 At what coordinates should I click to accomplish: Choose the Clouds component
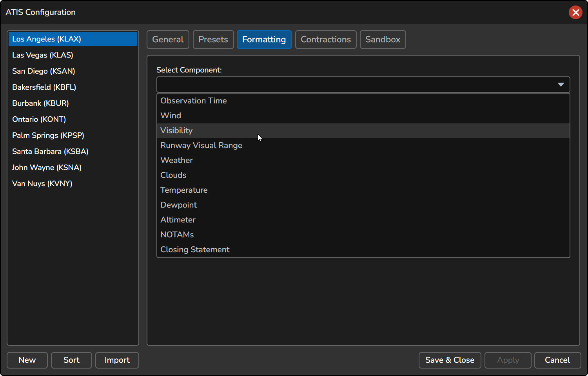point(173,175)
